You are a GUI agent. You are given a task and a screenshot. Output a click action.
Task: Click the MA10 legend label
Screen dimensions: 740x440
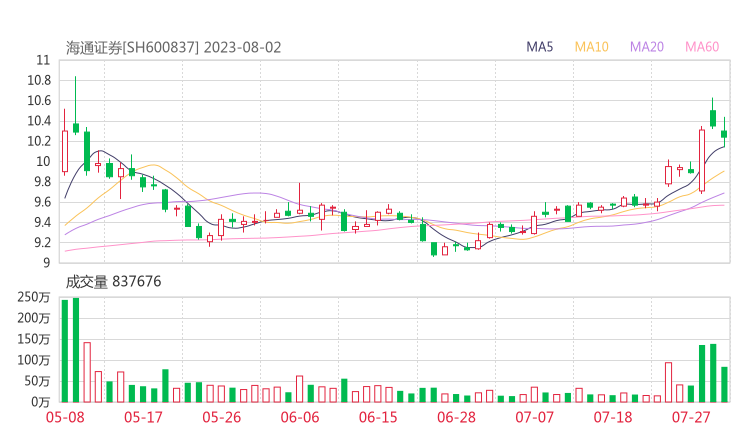pos(591,47)
